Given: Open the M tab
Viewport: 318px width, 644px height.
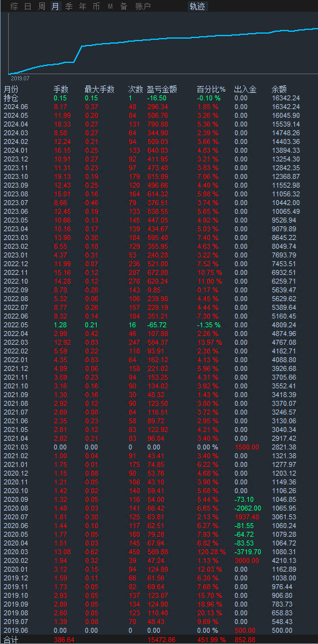Looking at the screenshot, I should click(x=110, y=6).
